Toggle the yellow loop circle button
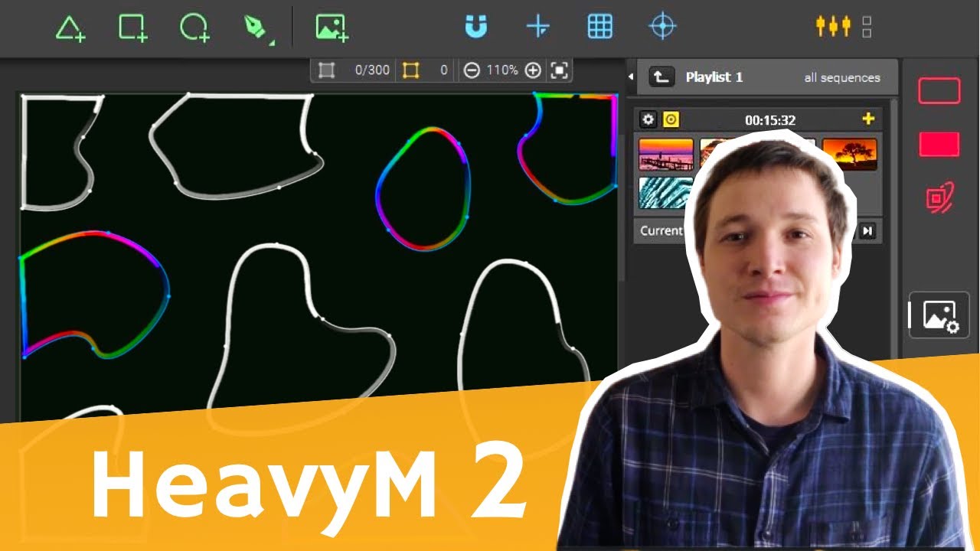Image resolution: width=980 pixels, height=551 pixels. pos(671,119)
